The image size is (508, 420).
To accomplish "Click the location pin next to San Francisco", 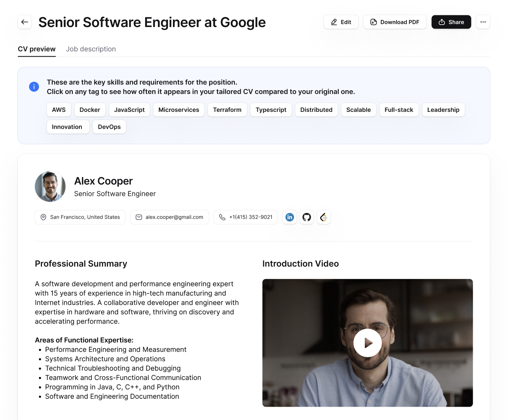I will coord(43,217).
